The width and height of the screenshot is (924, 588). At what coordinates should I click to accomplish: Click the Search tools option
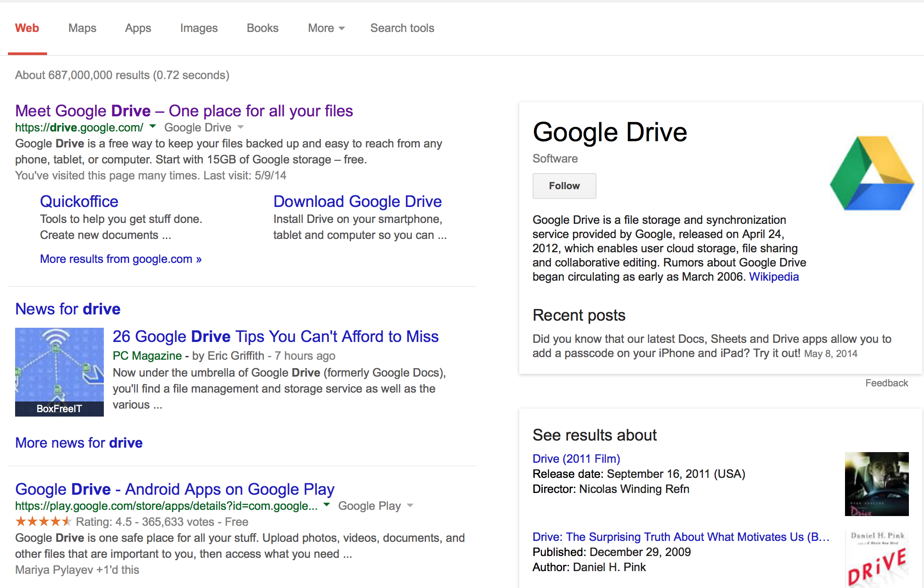[x=402, y=28]
